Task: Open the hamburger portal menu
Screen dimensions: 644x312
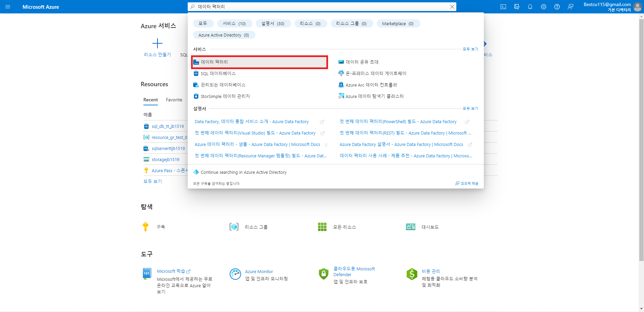Action: coord(8,7)
